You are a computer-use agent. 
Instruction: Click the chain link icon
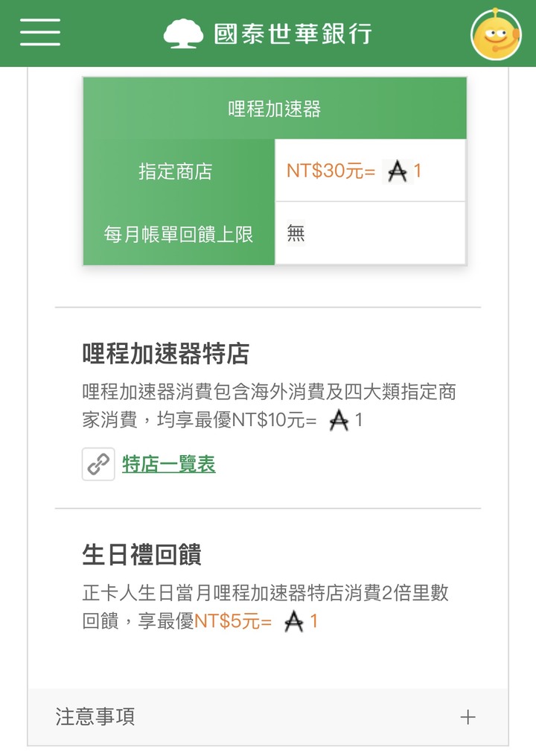click(98, 464)
